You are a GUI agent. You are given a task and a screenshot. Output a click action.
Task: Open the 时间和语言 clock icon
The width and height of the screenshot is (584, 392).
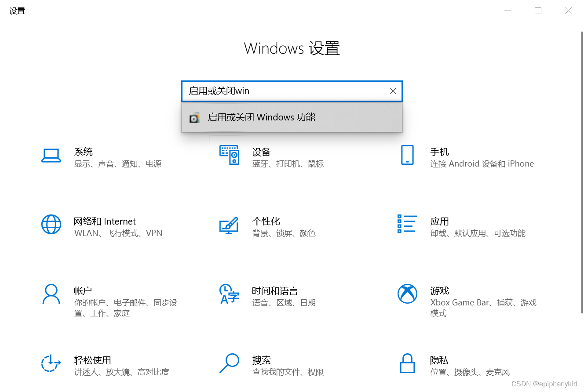pos(229,294)
